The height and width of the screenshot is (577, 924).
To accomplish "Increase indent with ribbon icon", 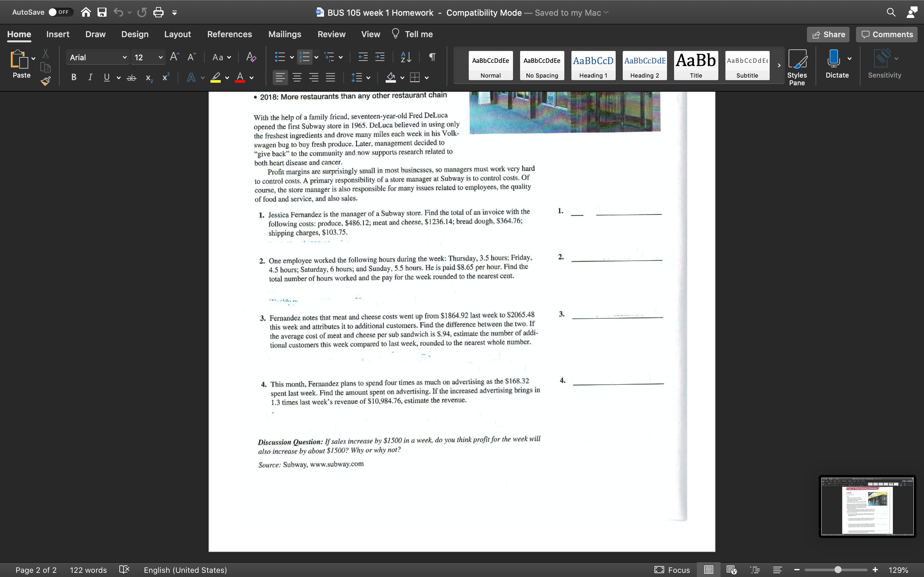I will point(380,57).
